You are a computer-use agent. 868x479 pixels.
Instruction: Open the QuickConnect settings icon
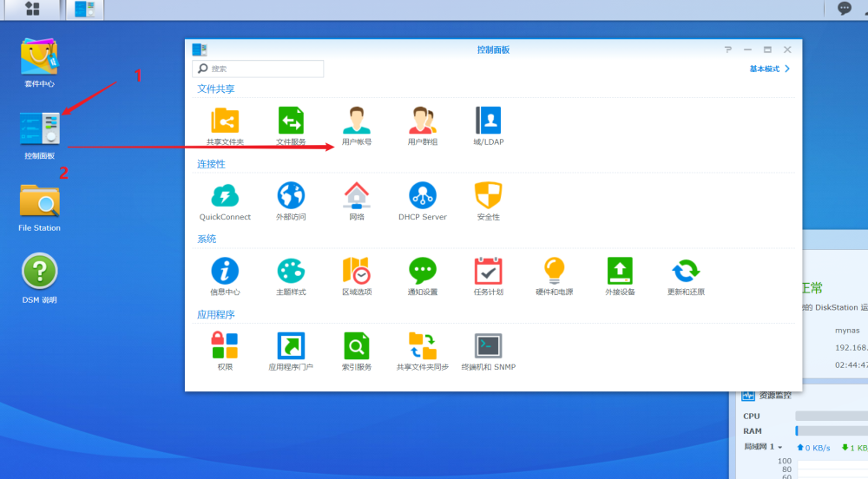tap(225, 196)
